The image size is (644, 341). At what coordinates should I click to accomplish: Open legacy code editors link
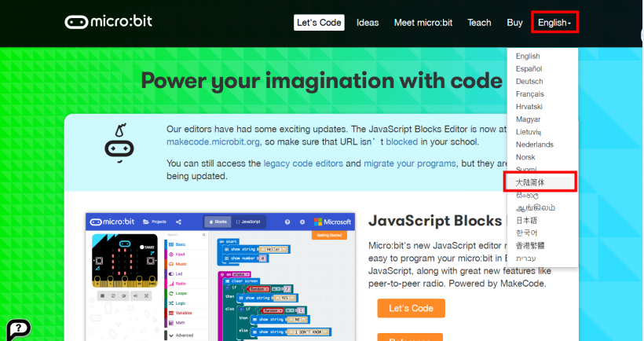pos(303,163)
